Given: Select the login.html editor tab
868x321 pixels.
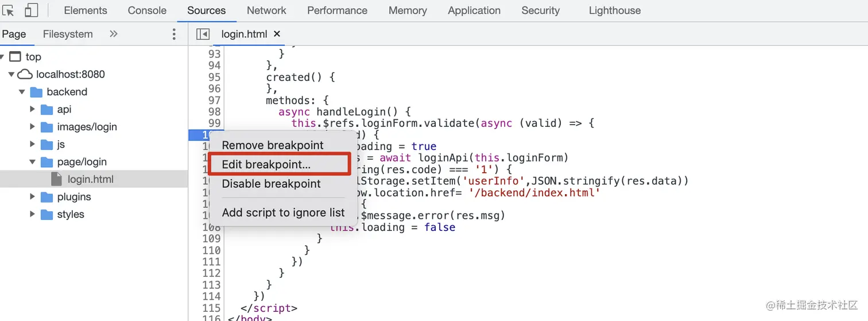Looking at the screenshot, I should pos(244,34).
